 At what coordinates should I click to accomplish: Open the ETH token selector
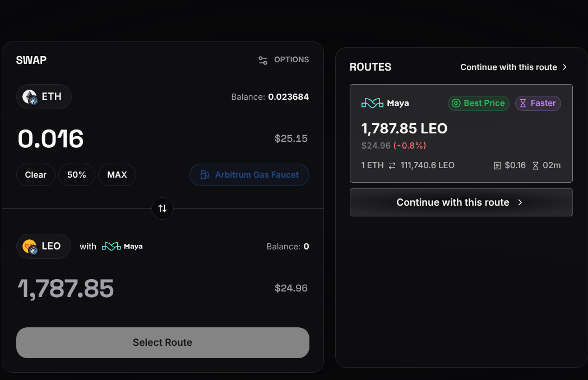44,97
